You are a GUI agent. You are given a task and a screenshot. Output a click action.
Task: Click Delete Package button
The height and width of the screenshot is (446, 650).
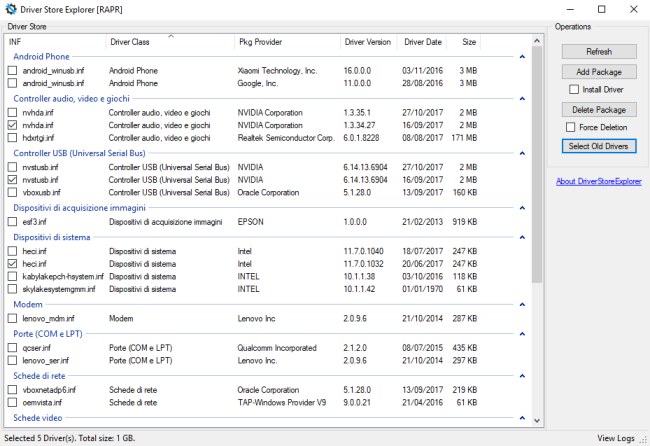click(599, 110)
